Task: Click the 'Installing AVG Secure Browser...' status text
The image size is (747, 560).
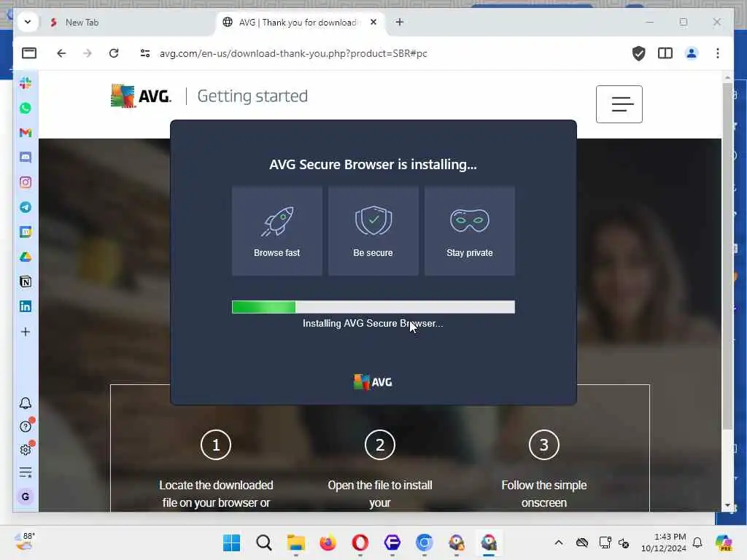Action: [x=373, y=323]
